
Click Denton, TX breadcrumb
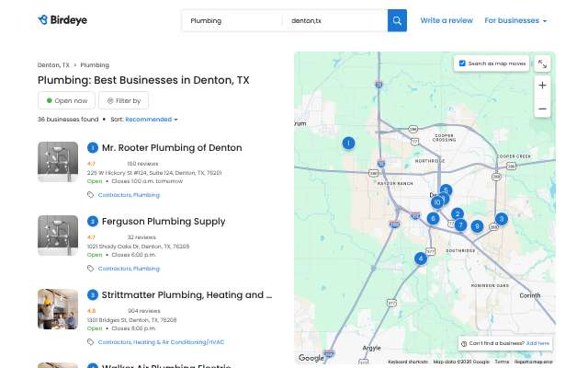coord(53,65)
